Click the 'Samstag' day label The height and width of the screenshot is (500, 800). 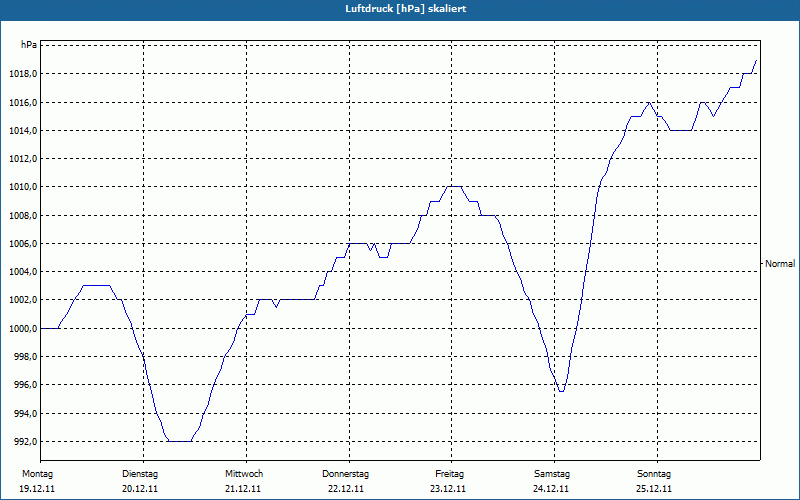(x=552, y=474)
